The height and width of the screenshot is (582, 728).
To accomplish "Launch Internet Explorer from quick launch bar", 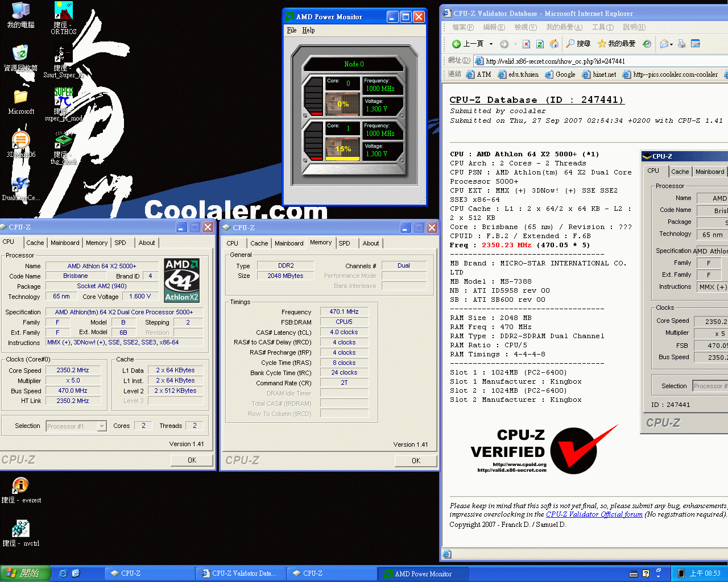I will click(63, 573).
